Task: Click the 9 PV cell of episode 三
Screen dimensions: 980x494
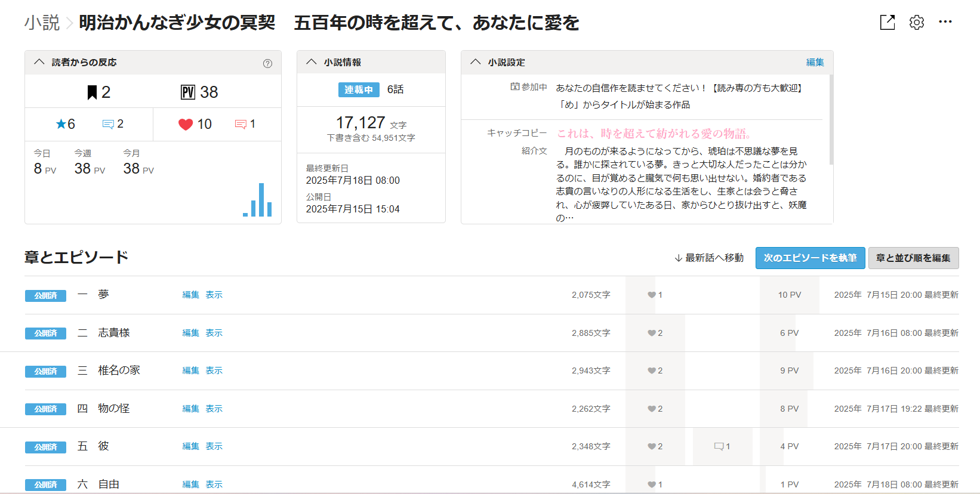Action: pyautogui.click(x=790, y=370)
